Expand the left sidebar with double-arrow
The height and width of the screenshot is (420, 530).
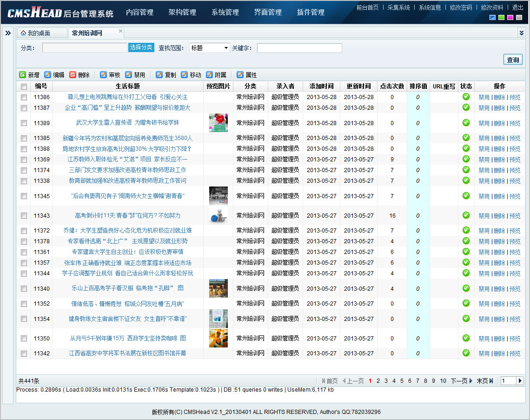coord(8,33)
